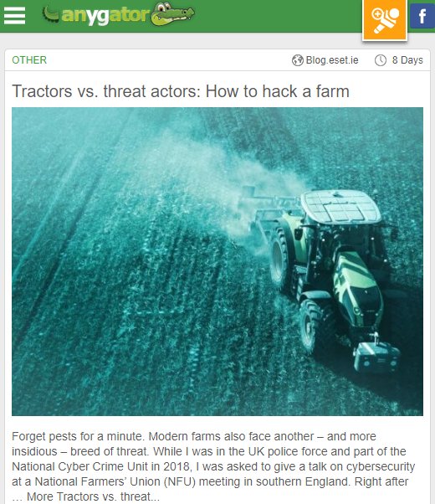Screen dimensions: 435x504
Task: Open the Facebook page icon
Action: tap(422, 16)
